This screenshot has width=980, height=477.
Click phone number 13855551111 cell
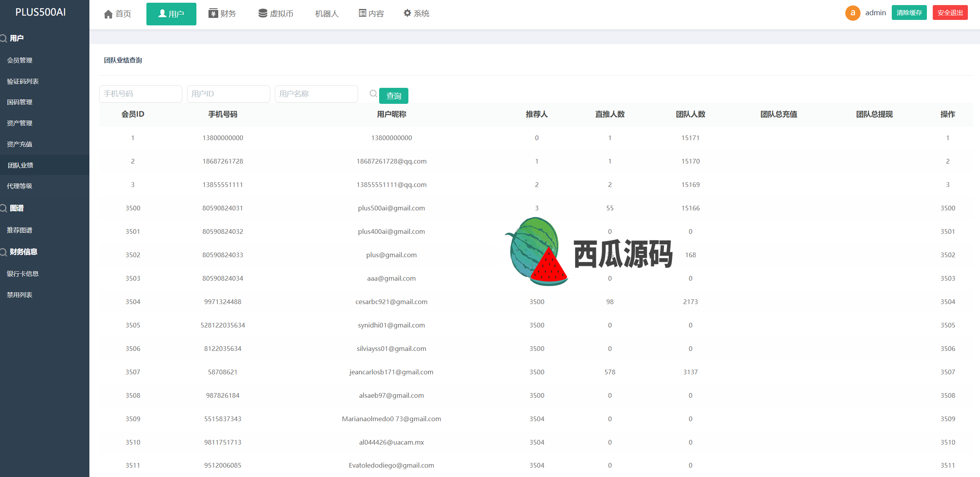click(223, 185)
